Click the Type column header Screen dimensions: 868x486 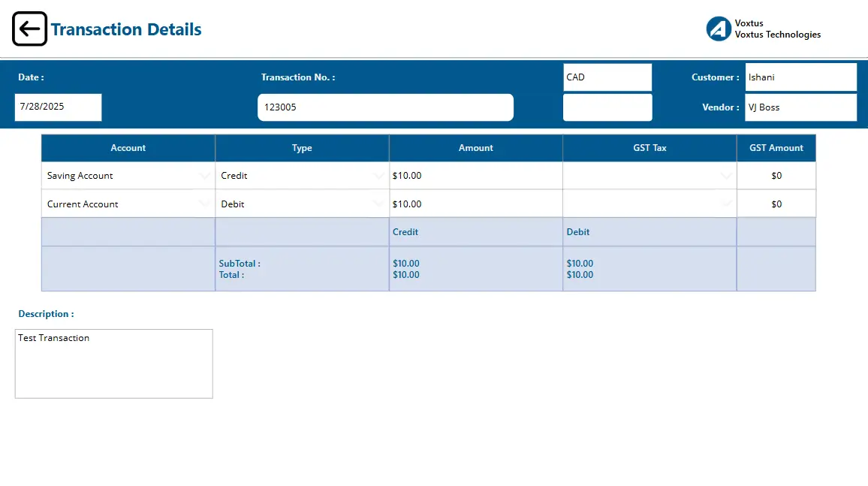tap(302, 148)
